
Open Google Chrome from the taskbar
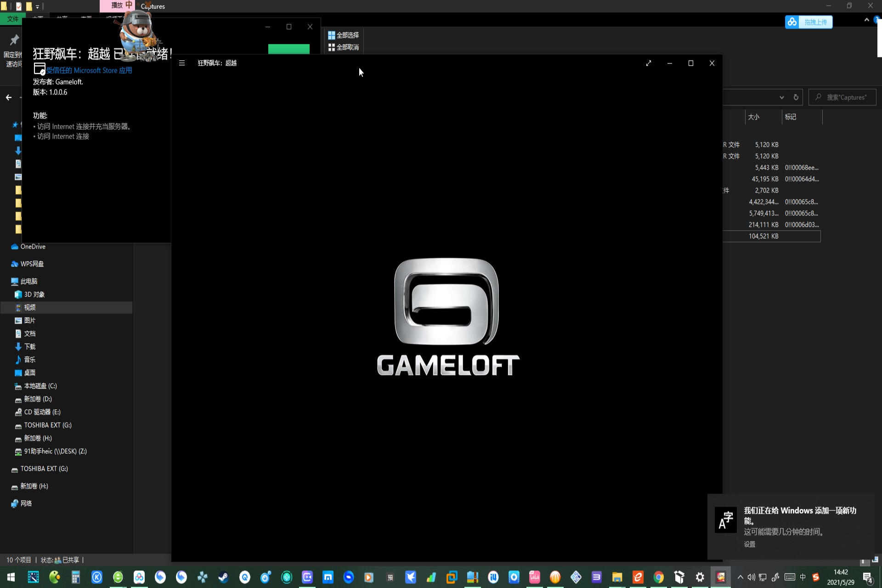coord(659,577)
